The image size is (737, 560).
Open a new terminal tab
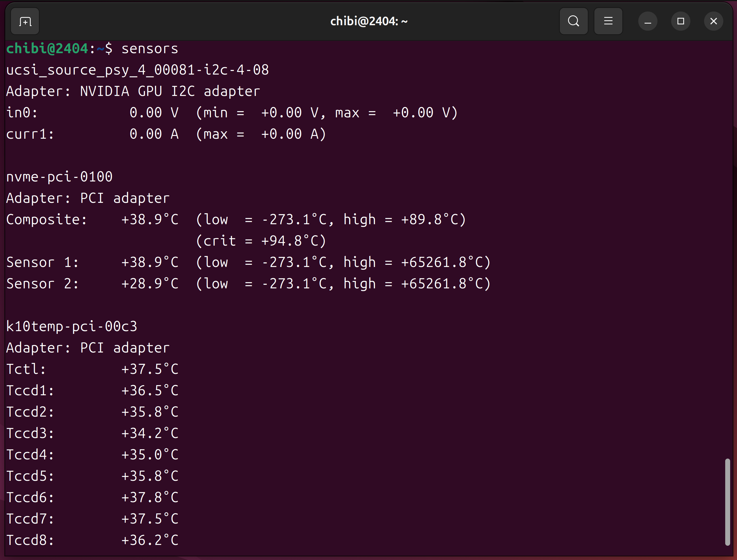click(25, 22)
